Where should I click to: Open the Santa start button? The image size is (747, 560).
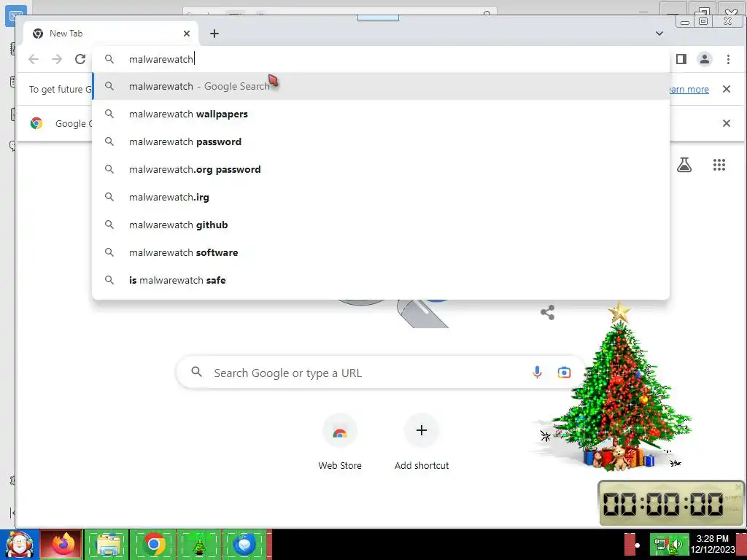20,545
